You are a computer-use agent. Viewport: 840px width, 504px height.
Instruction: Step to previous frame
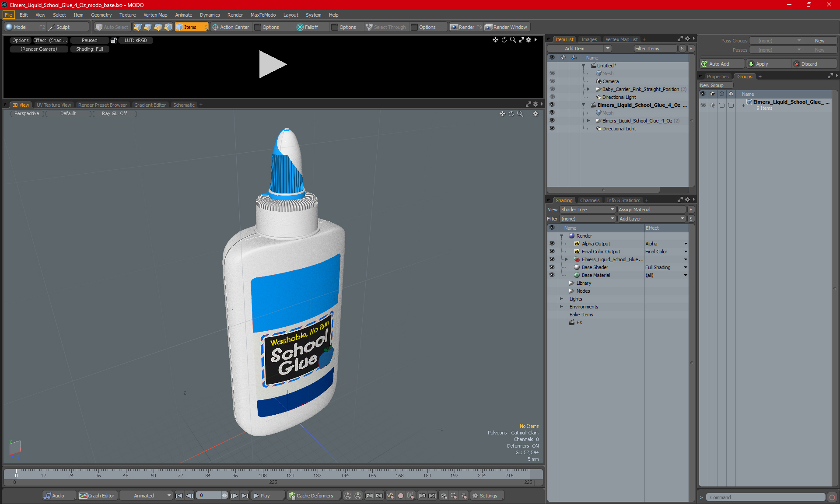tap(189, 496)
